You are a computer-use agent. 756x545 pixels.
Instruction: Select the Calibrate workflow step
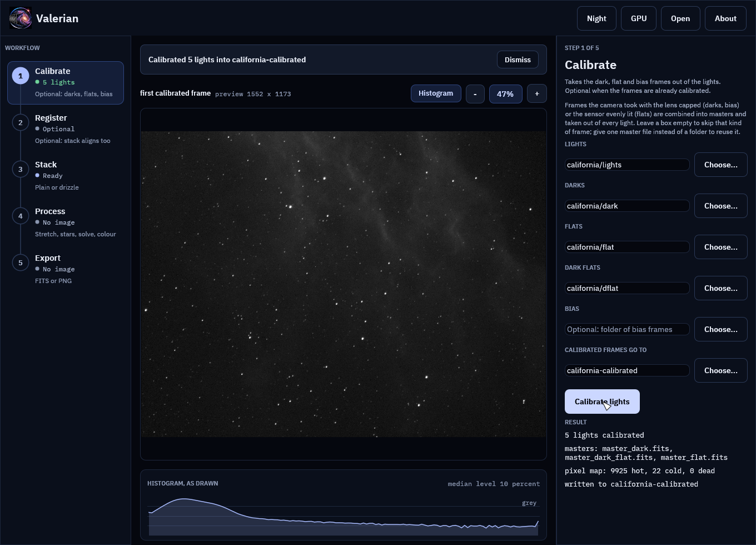[x=66, y=83]
